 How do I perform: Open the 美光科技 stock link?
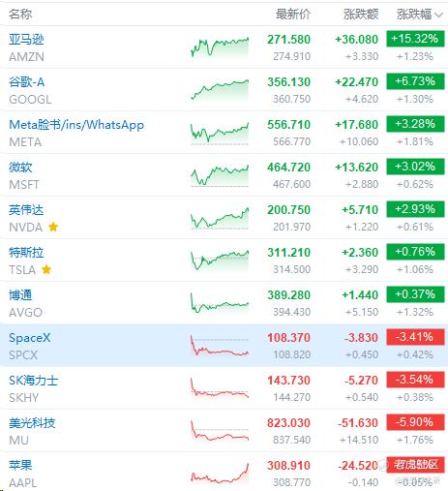pyautogui.click(x=32, y=423)
